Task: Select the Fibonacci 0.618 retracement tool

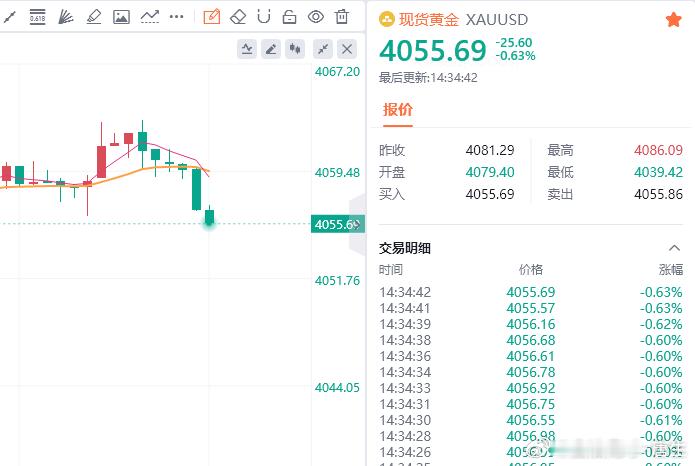Action: point(38,17)
